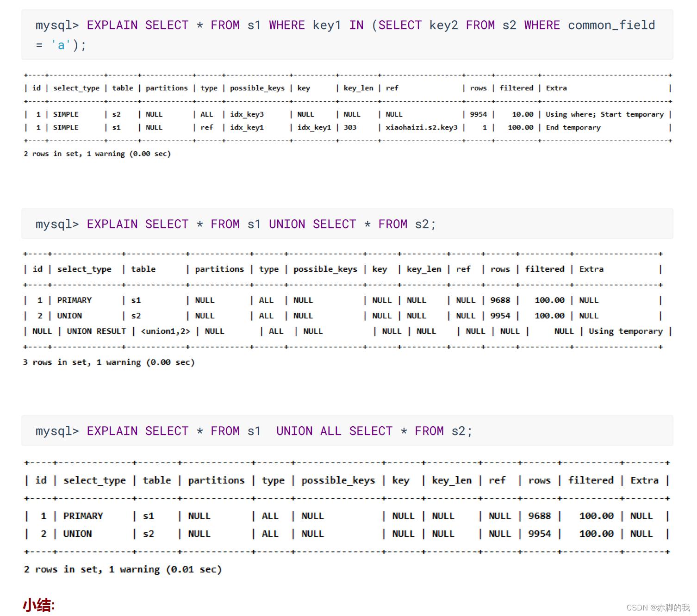This screenshot has width=697, height=616.
Task: Click "2 rows in set, 1 warning (0.00 sec)"
Action: coord(97,154)
